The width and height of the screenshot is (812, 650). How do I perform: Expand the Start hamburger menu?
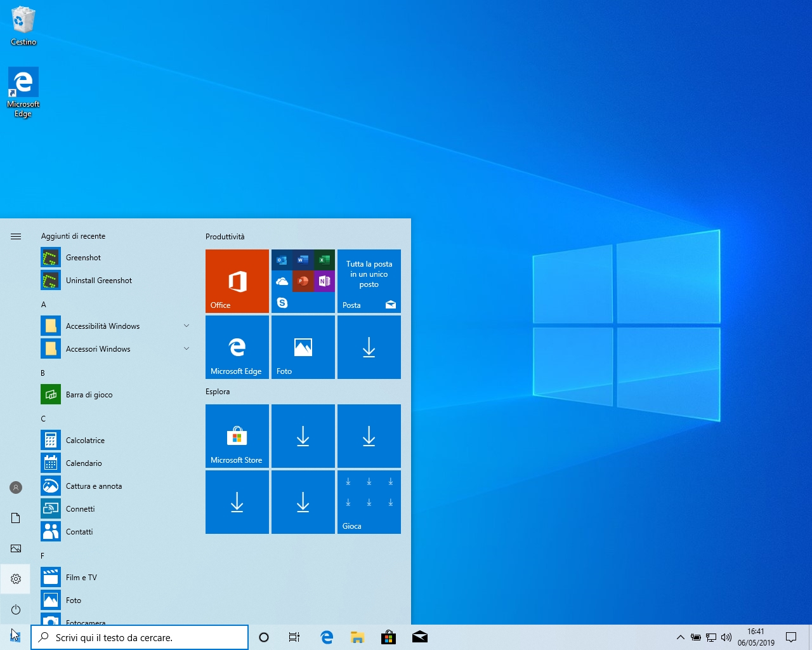(16, 236)
